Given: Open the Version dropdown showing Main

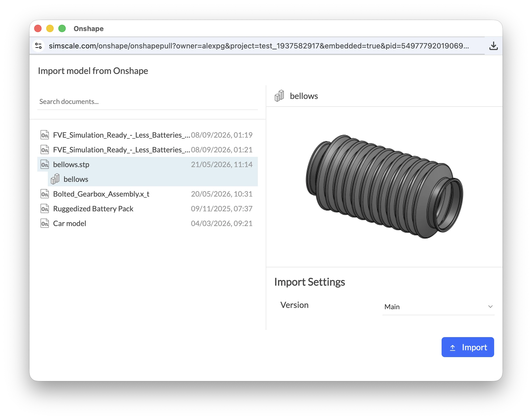Looking at the screenshot, I should 438,307.
